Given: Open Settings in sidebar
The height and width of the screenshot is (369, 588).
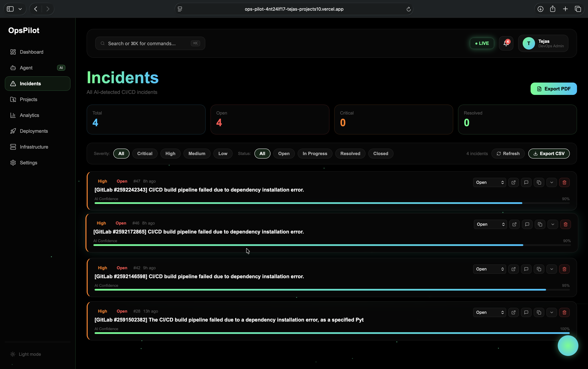Looking at the screenshot, I should click(x=38, y=163).
